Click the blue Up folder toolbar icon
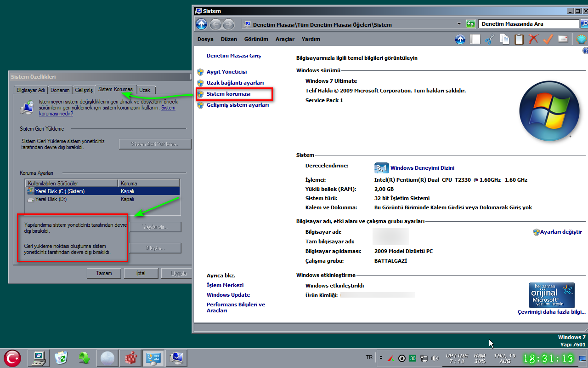 tap(460, 39)
